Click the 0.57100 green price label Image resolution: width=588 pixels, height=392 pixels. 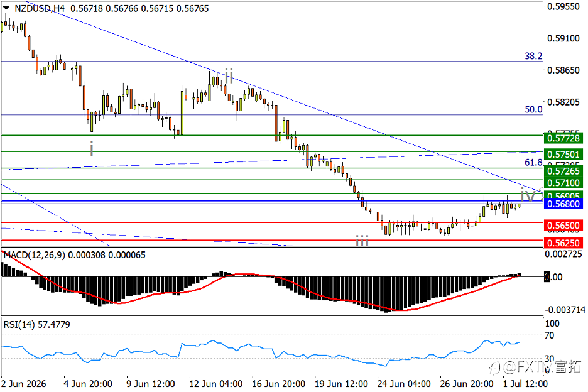[x=563, y=183]
